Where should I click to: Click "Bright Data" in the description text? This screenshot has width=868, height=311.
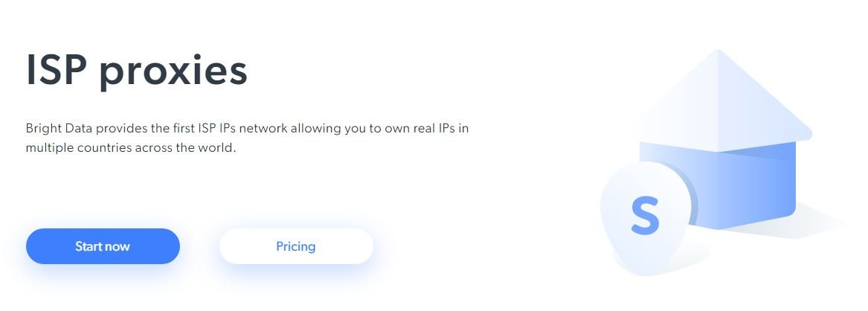(x=58, y=128)
